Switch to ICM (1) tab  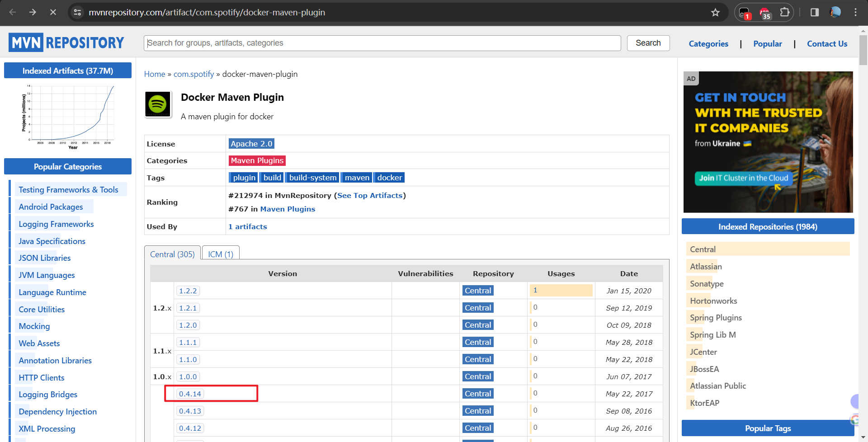[x=221, y=254]
